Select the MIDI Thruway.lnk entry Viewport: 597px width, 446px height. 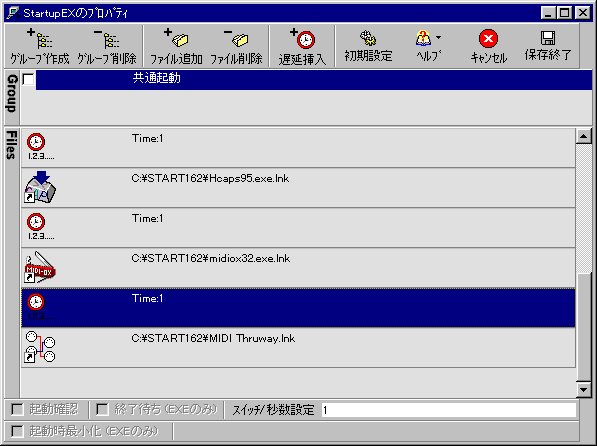click(298, 347)
